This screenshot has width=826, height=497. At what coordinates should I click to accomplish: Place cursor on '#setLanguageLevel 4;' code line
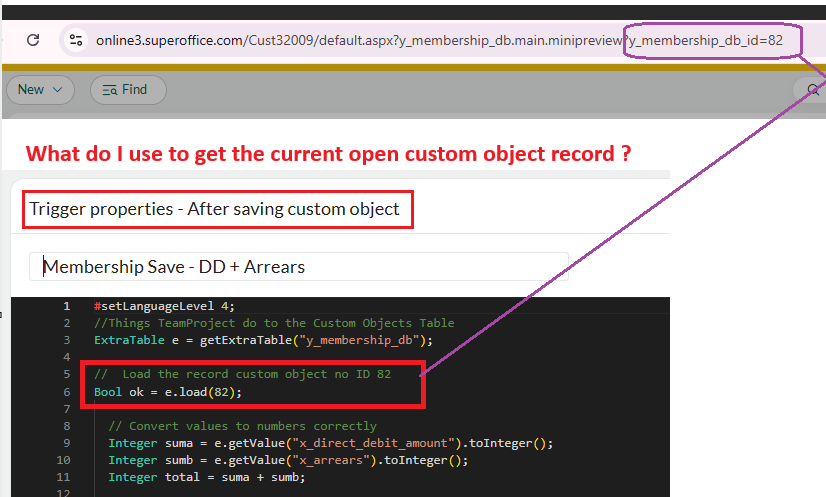click(x=165, y=306)
